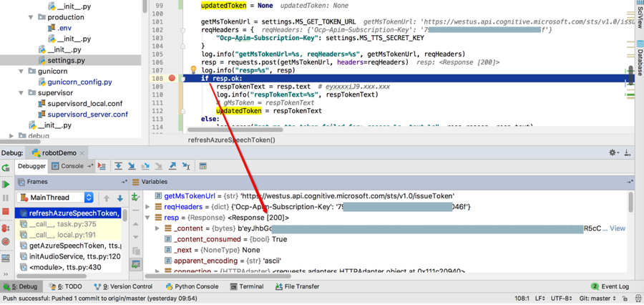Screen dimensions: 644x305
Task: Click the Hide debug panel icon
Action: pyautogui.click(x=627, y=152)
